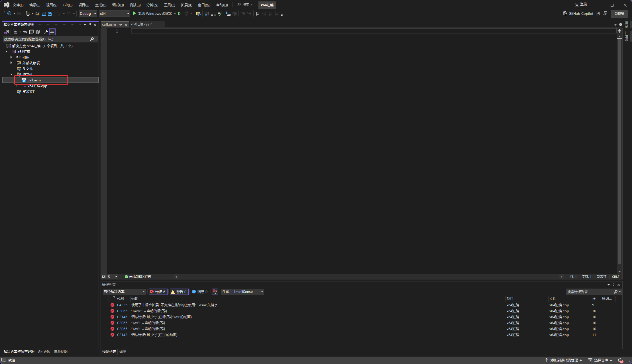Open the x64 platform dropdown

pyautogui.click(x=114, y=14)
